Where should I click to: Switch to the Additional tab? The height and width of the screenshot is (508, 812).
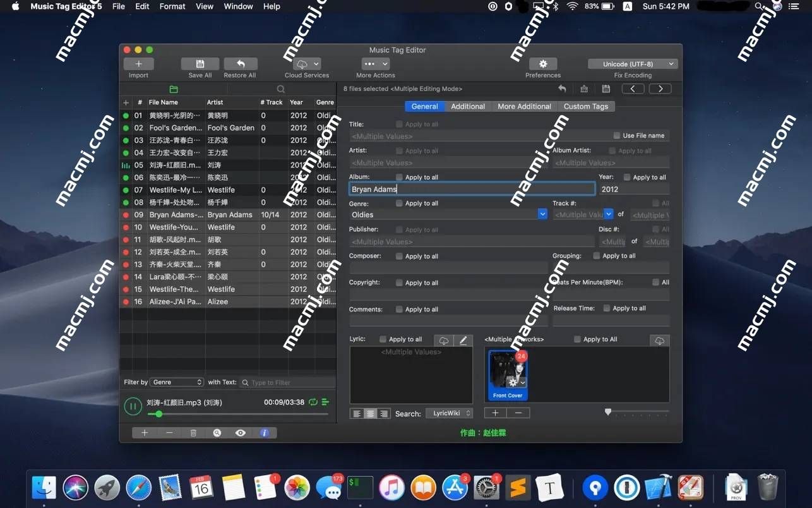[468, 106]
